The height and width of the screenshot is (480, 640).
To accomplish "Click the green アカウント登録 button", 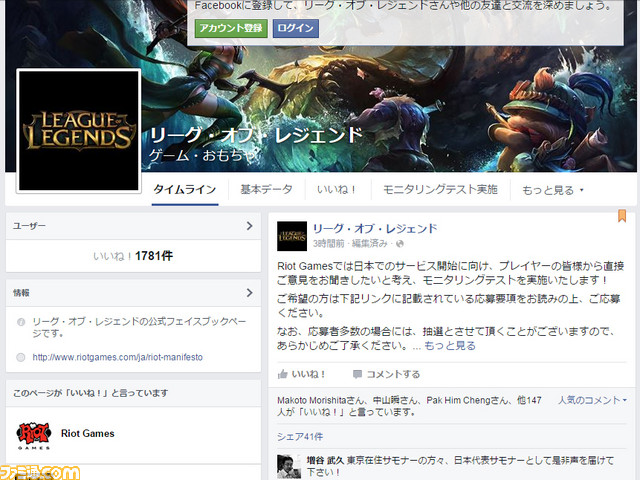I will pyautogui.click(x=231, y=28).
